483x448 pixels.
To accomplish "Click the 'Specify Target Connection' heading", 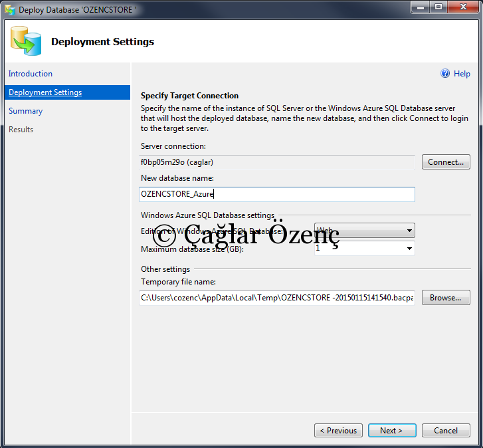I will 189,96.
